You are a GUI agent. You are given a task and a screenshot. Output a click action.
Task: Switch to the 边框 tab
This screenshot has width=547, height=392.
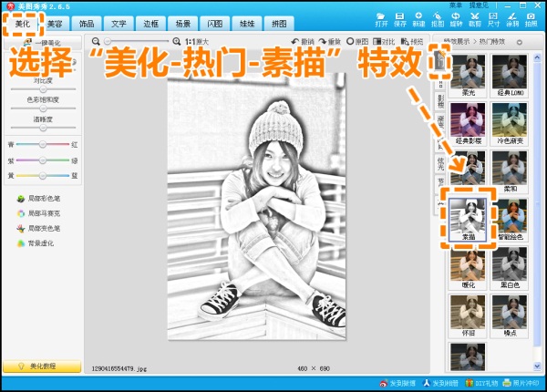click(x=150, y=23)
